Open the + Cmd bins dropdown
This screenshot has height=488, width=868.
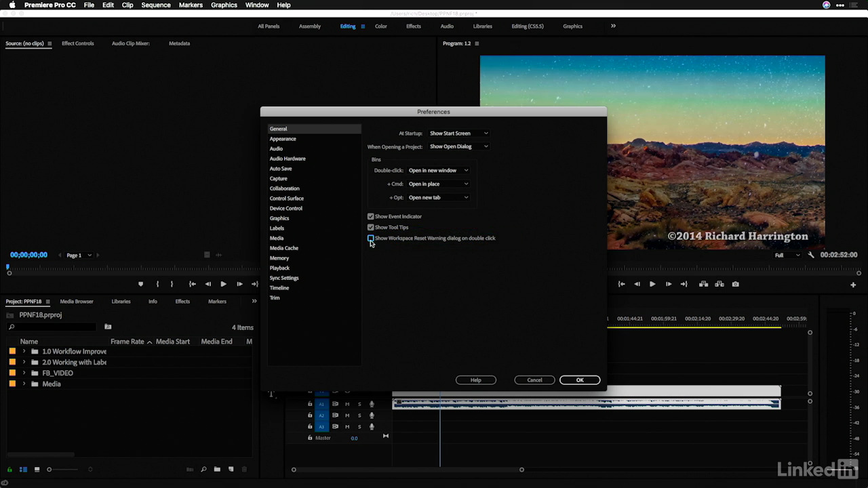[438, 184]
